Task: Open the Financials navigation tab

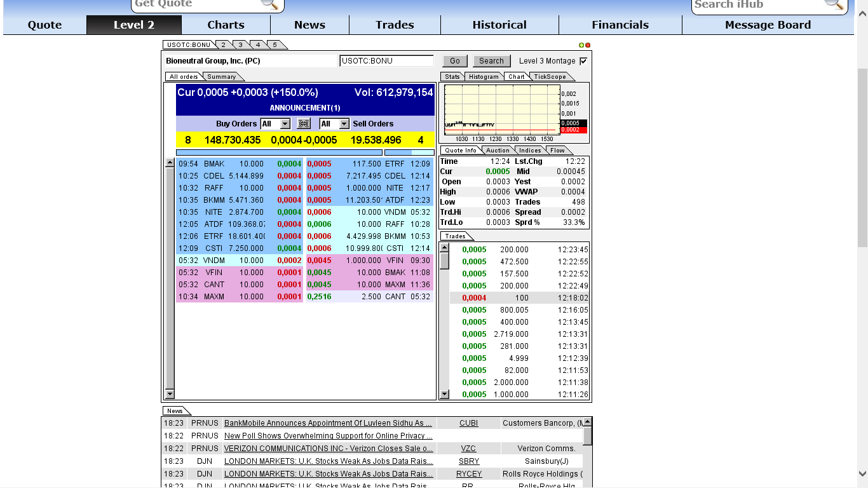Action: [620, 25]
